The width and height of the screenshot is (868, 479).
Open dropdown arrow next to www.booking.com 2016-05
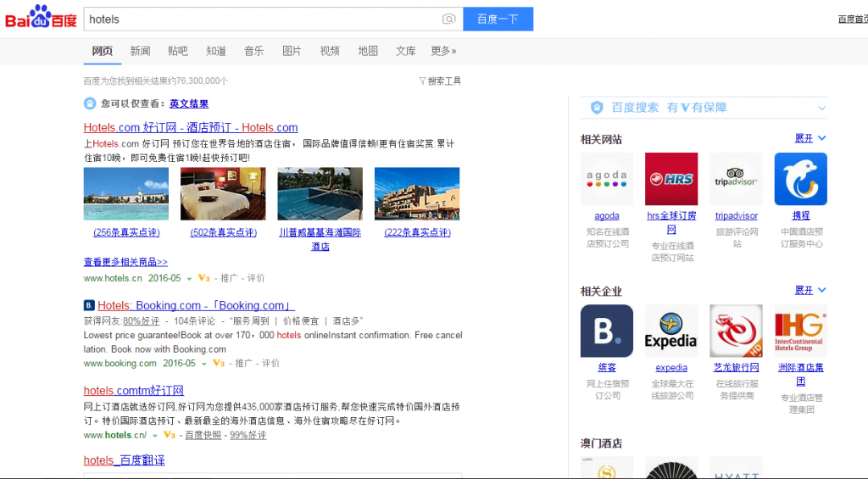[x=204, y=364]
